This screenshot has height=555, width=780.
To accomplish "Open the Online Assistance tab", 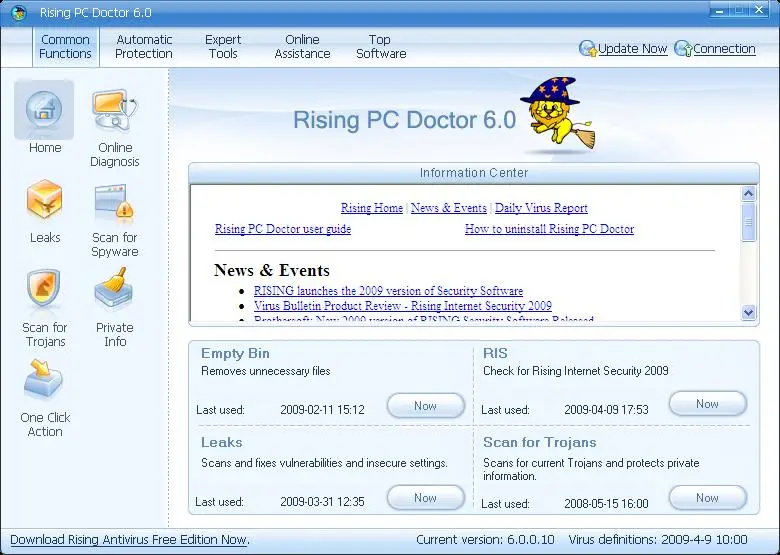I will click(x=302, y=47).
